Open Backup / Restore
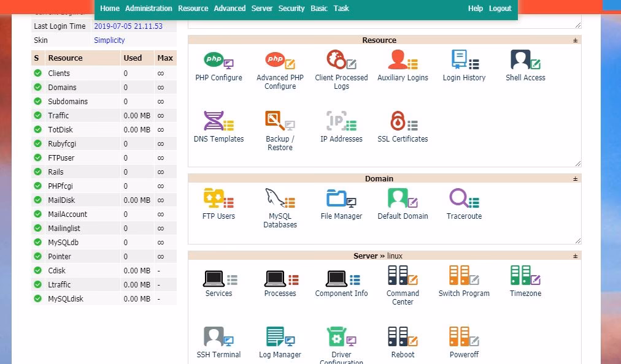Viewport: 621px width, 364px height. tap(280, 126)
